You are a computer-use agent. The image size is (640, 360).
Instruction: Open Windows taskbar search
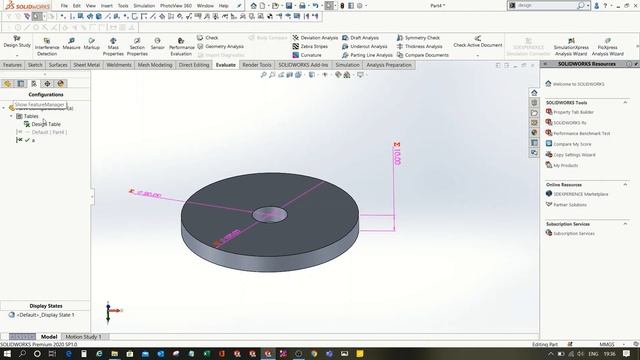[22, 354]
